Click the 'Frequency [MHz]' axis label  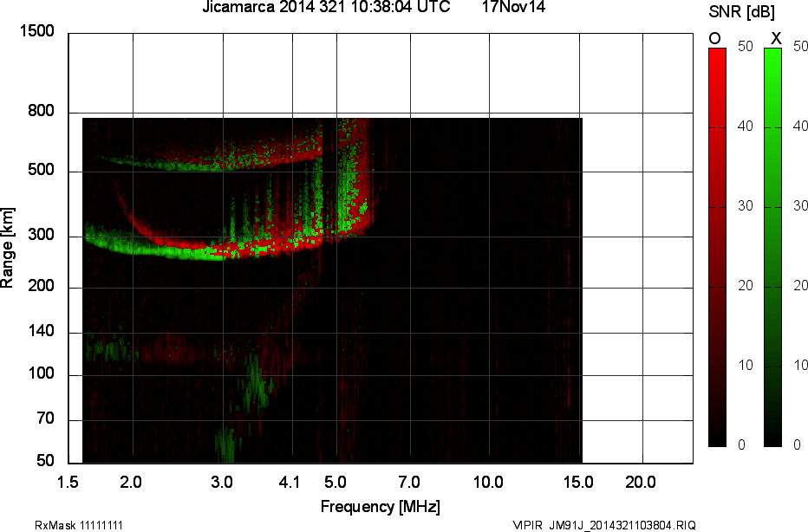(381, 507)
